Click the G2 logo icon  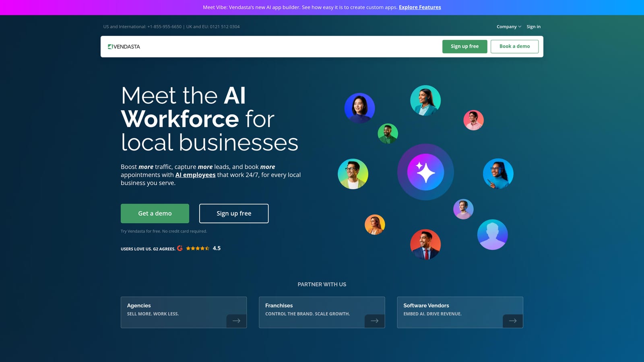[180, 248]
